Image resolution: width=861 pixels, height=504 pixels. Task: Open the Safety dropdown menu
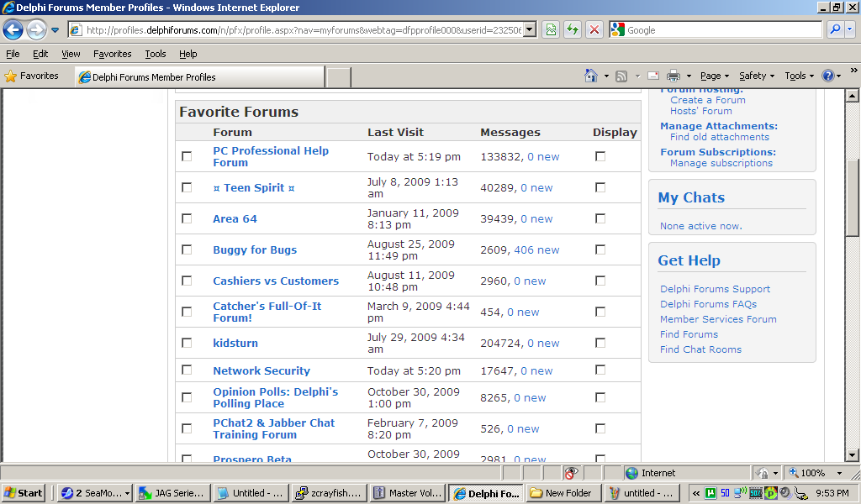pos(757,76)
